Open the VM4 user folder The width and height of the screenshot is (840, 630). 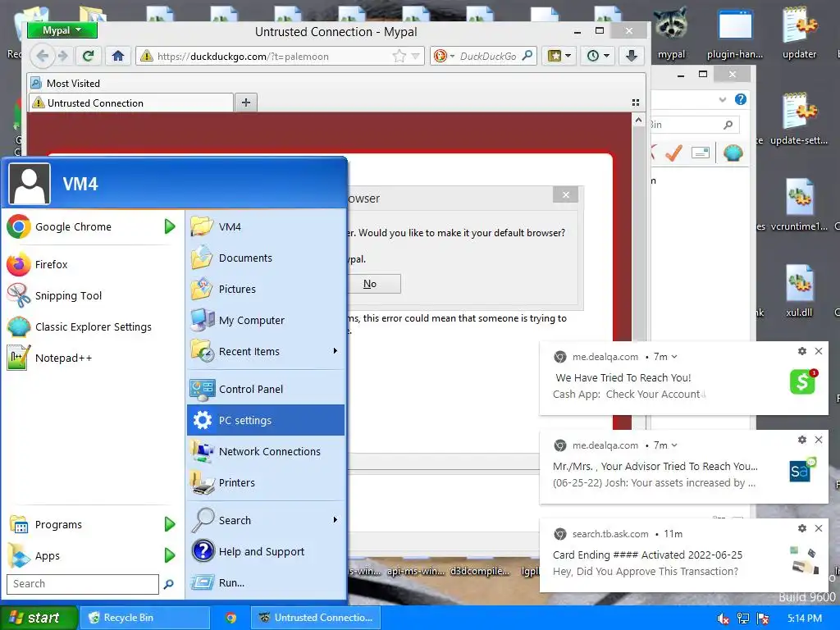(266, 226)
